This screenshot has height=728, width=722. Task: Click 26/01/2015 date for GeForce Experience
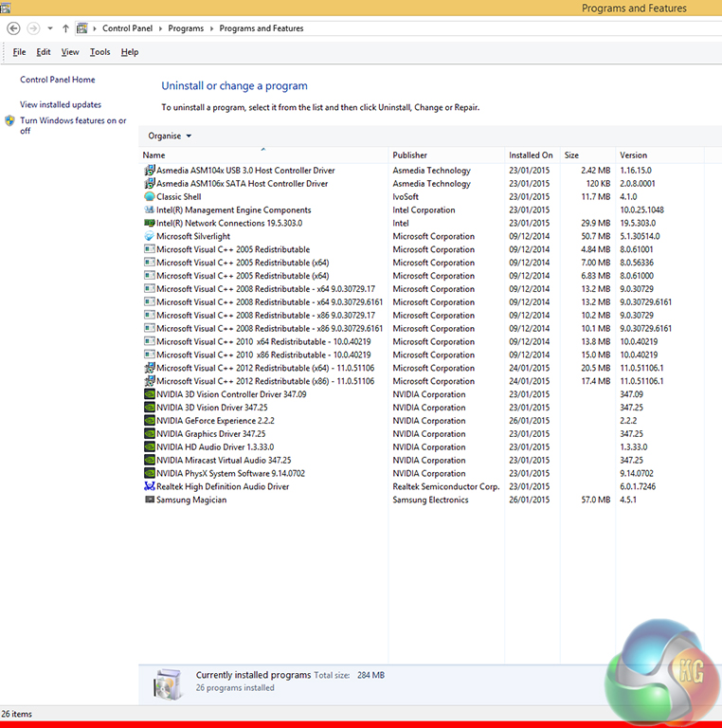point(529,421)
